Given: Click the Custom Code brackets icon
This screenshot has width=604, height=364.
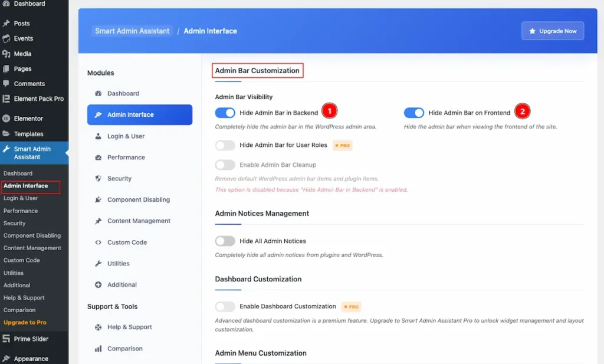Looking at the screenshot, I should (99, 242).
